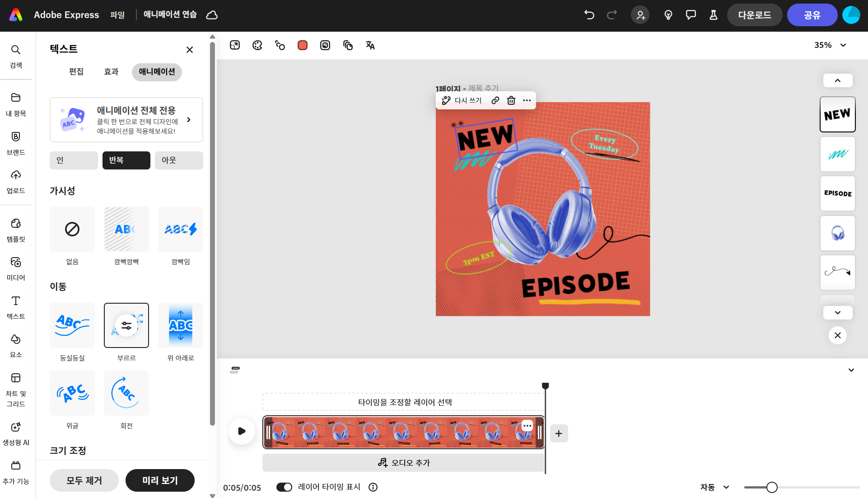
Task: Click the Download (다운로드) button
Action: [x=754, y=15]
